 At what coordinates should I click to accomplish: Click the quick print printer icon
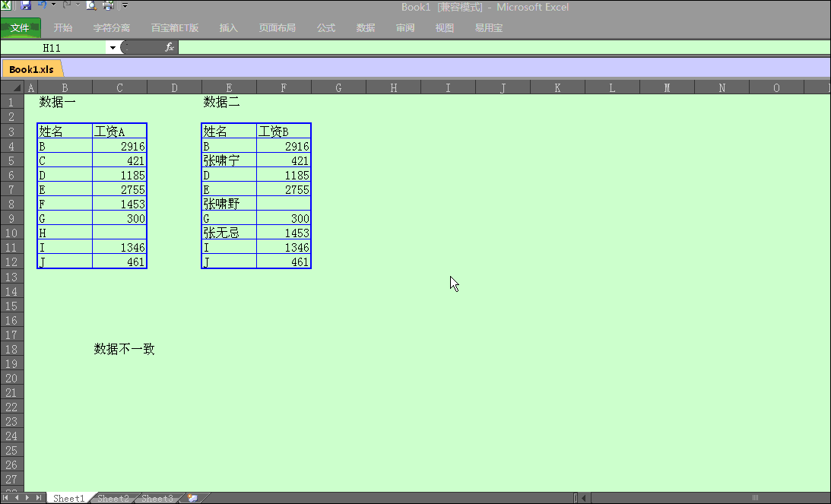click(108, 6)
